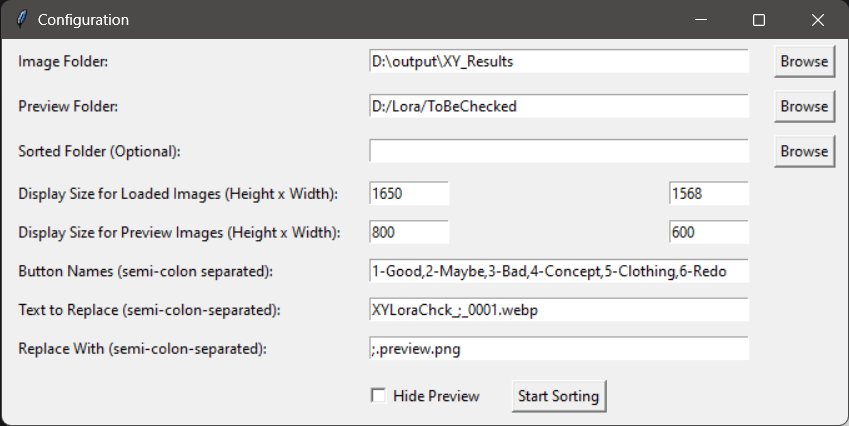Click the Configuration title bar text

[x=83, y=19]
